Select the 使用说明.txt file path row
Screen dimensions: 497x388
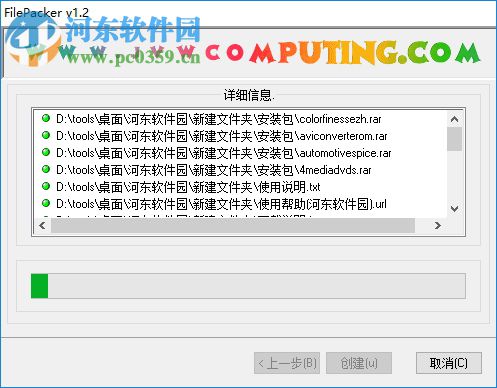coord(188,187)
